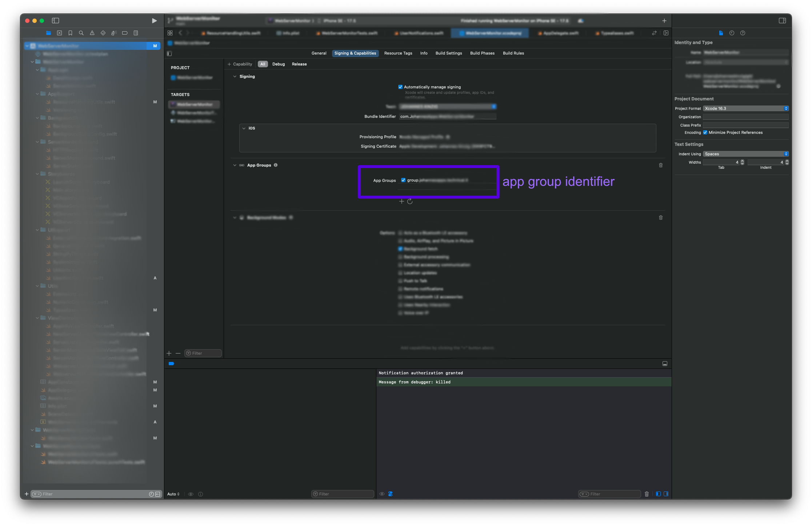This screenshot has width=812, height=526.
Task: Show the variables view pane icon
Action: click(x=658, y=494)
